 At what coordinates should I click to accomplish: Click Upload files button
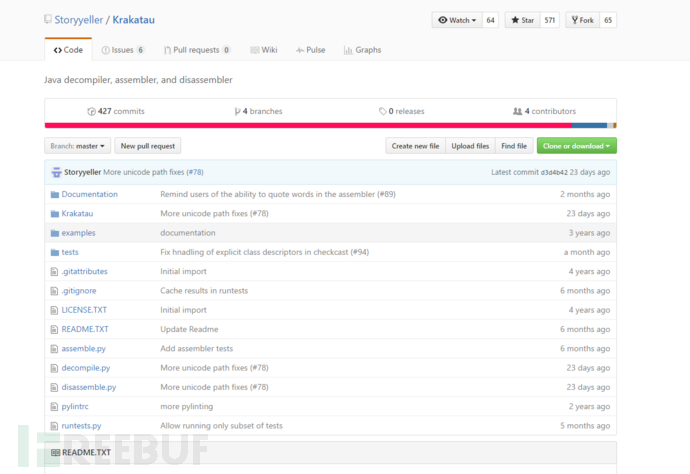[470, 146]
